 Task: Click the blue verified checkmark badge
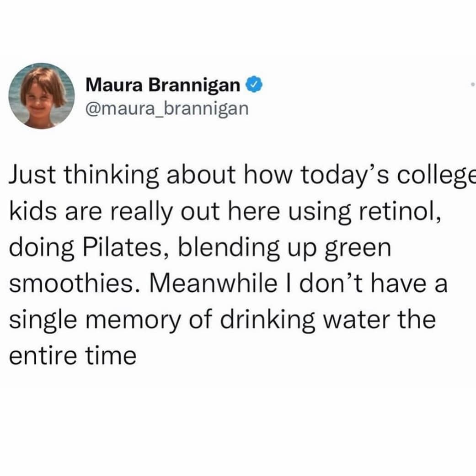pos(255,84)
